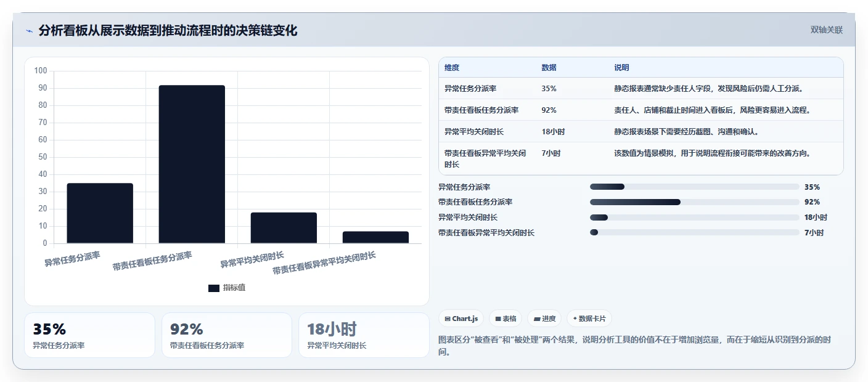
Task: Click the 异常平均关闭时长 chart bar
Action: (284, 228)
